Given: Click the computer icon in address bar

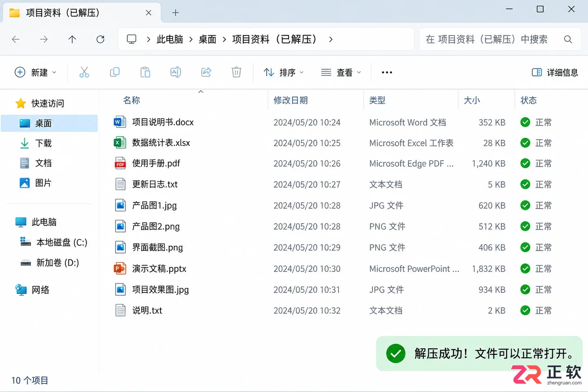Looking at the screenshot, I should 131,39.
